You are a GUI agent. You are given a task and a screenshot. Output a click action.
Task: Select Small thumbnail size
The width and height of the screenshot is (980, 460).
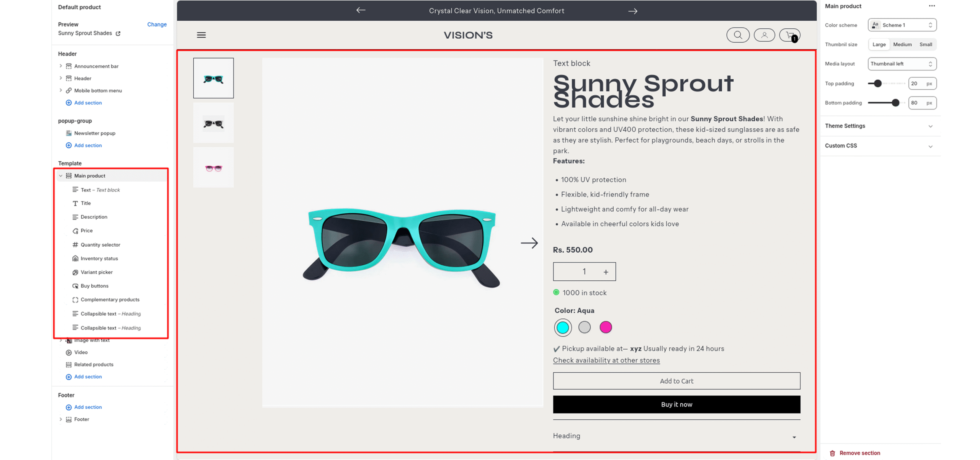[x=926, y=44]
